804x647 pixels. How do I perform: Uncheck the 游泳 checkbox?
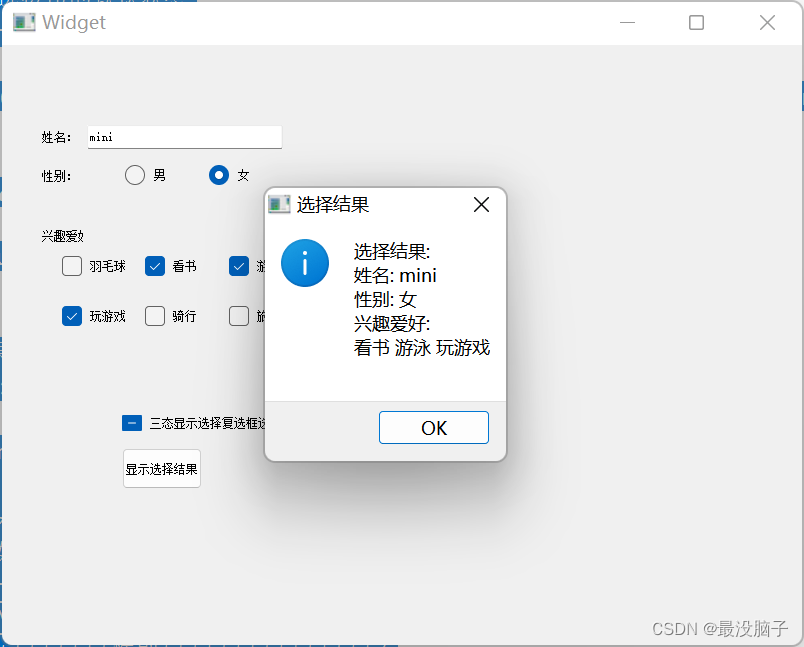(x=239, y=266)
